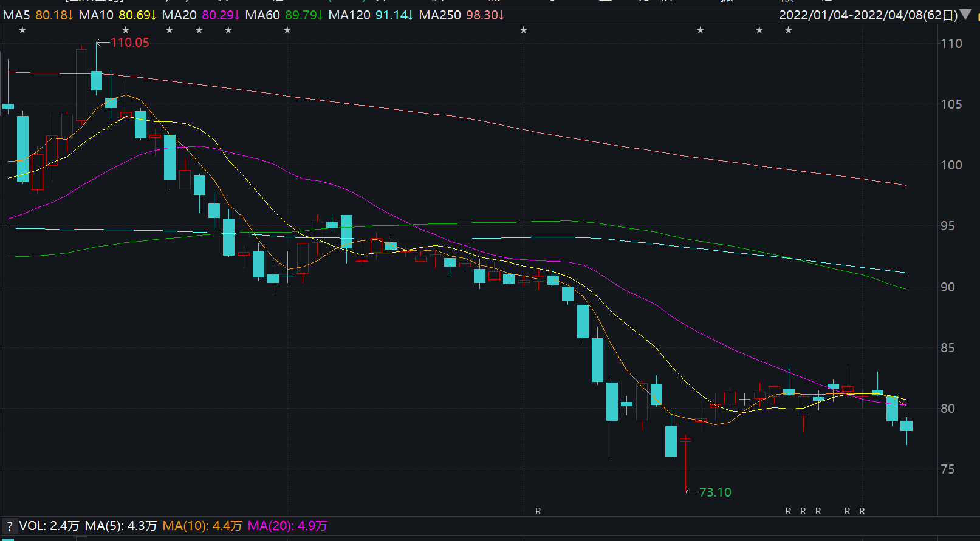Click the ? help icon beside VOL
This screenshot has width=980, height=541.
pyautogui.click(x=9, y=526)
